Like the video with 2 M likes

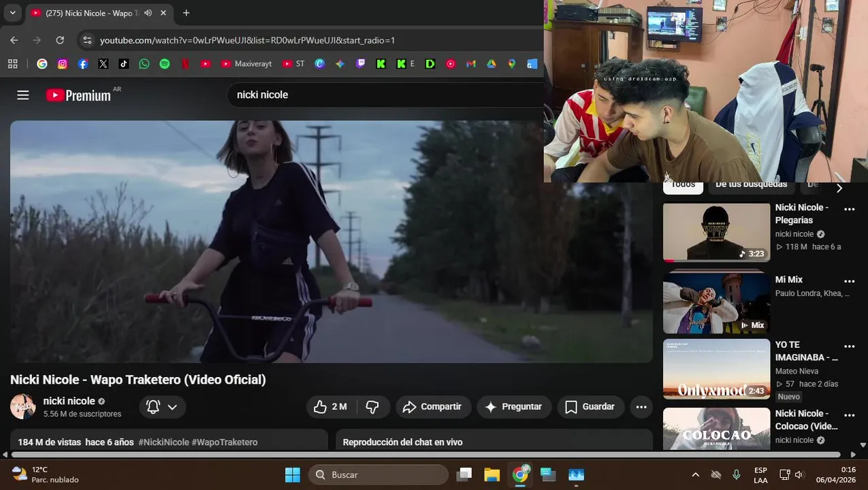330,406
